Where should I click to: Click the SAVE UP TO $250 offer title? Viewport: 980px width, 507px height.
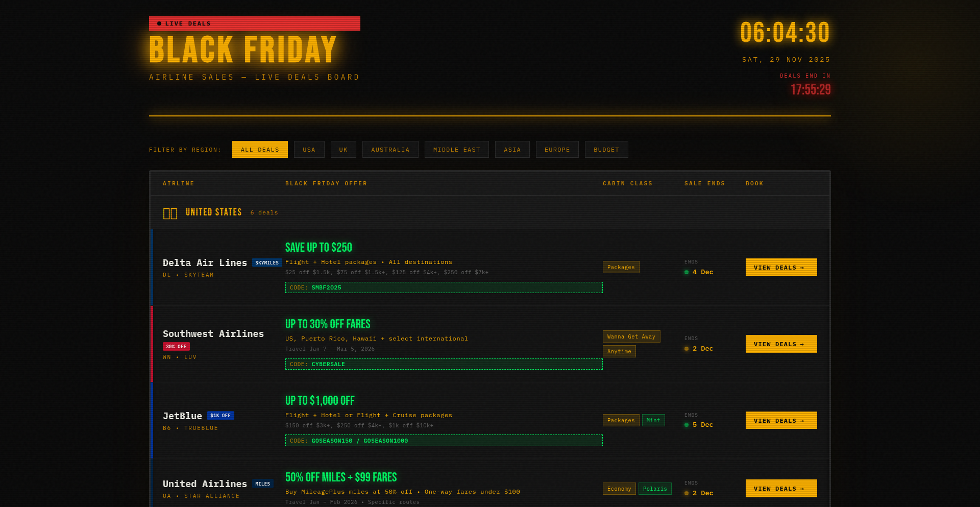pos(318,248)
